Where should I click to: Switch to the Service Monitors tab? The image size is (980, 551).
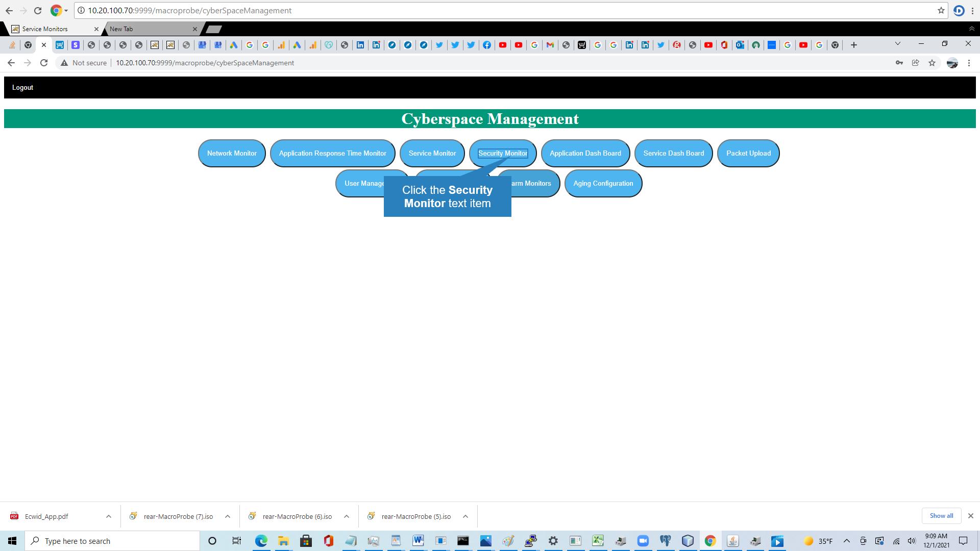click(45, 29)
